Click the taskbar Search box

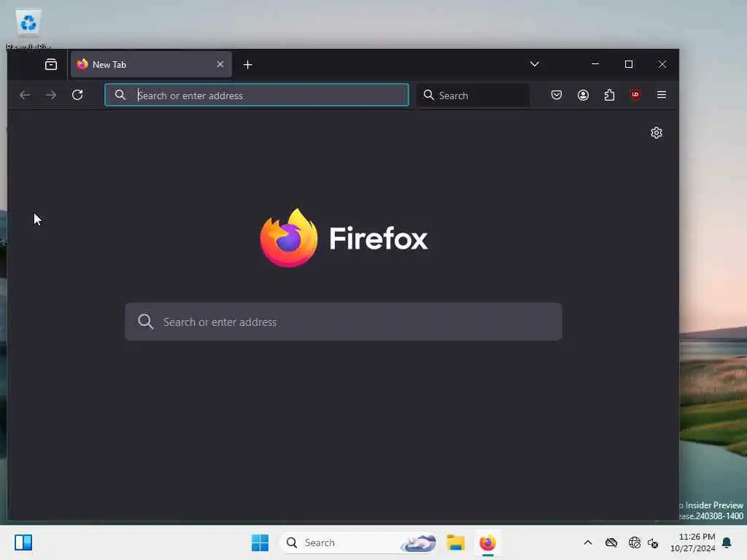click(x=357, y=542)
